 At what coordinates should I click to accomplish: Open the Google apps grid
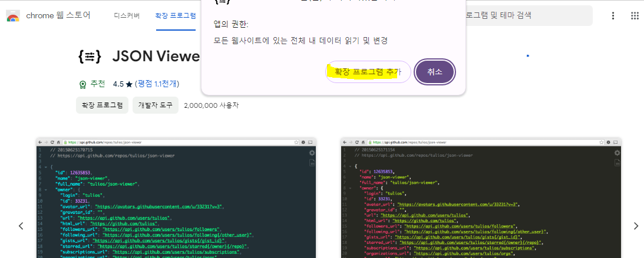[x=635, y=16]
